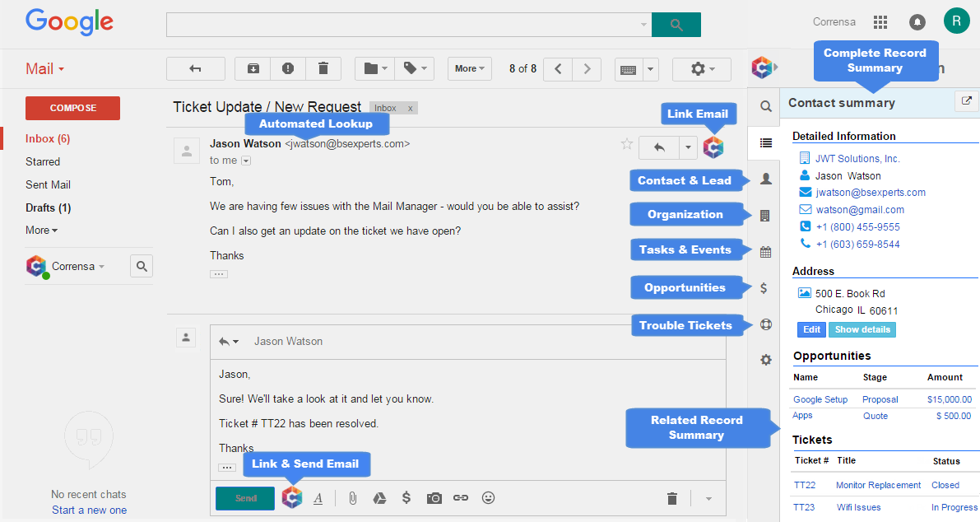The height and width of the screenshot is (522, 980).
Task: Open the organization building icon in Corrensa sidebar
Action: coord(765,216)
